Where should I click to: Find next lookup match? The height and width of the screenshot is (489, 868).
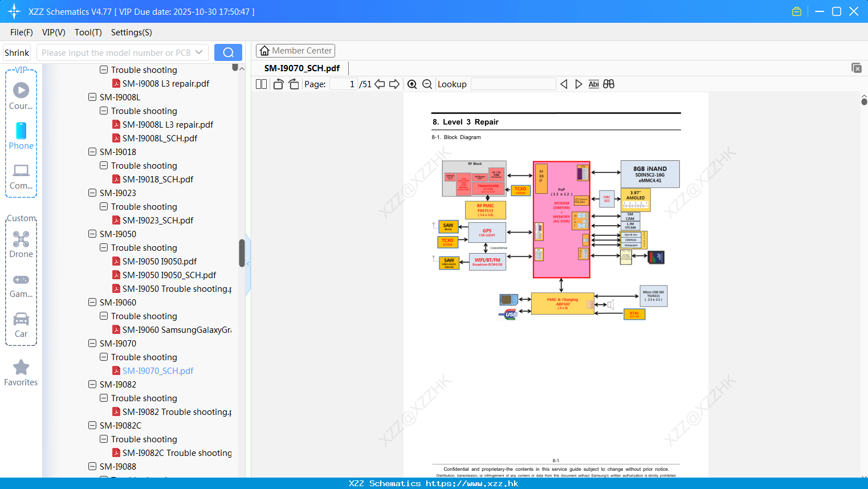pyautogui.click(x=578, y=84)
